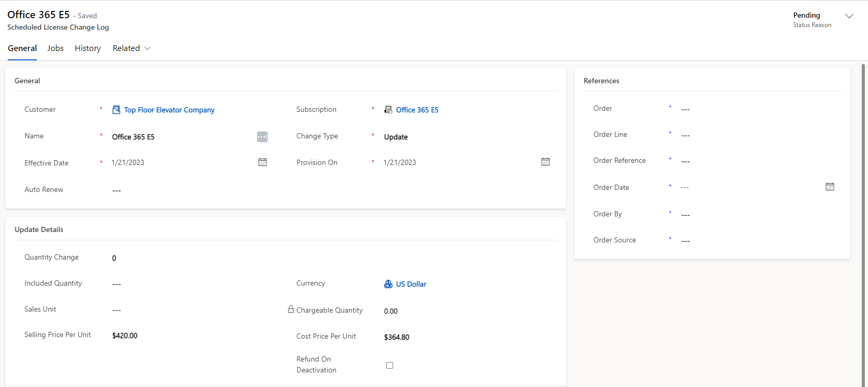Click the Top Floor Elevator Company account icon
868x387 pixels.
[116, 110]
